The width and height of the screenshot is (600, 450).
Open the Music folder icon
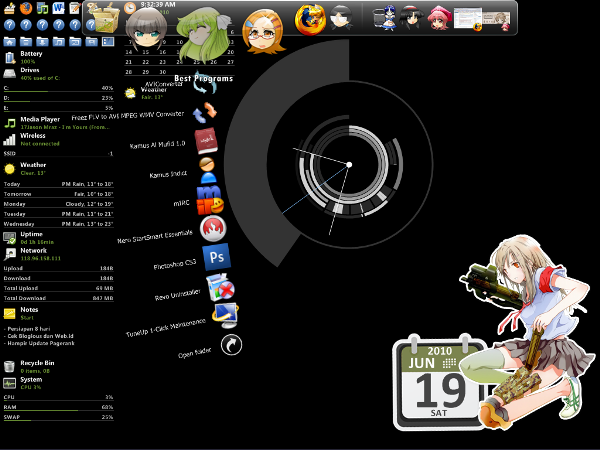59,41
